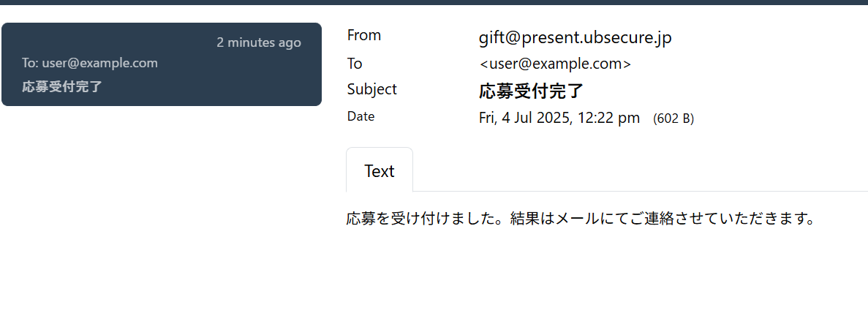Image resolution: width=868 pixels, height=335 pixels.
Task: Click the message size (602 B)
Action: point(673,118)
